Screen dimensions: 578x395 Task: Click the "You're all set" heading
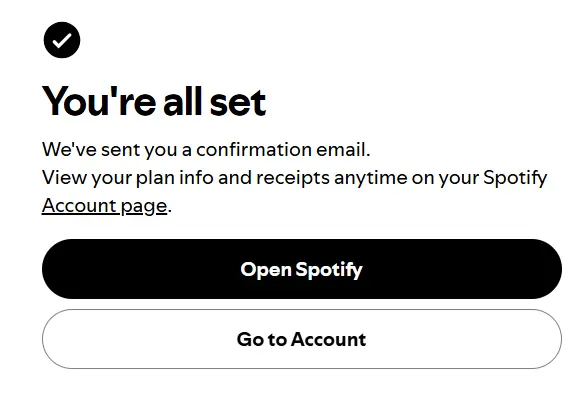tap(154, 101)
